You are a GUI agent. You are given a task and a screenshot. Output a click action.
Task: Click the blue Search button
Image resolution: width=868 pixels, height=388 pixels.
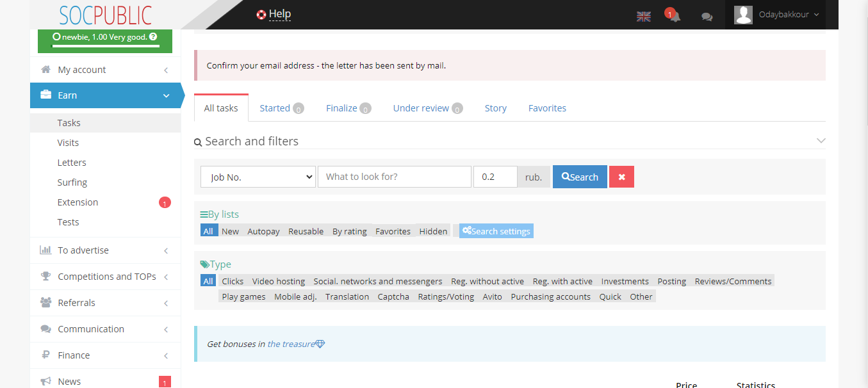(x=580, y=177)
